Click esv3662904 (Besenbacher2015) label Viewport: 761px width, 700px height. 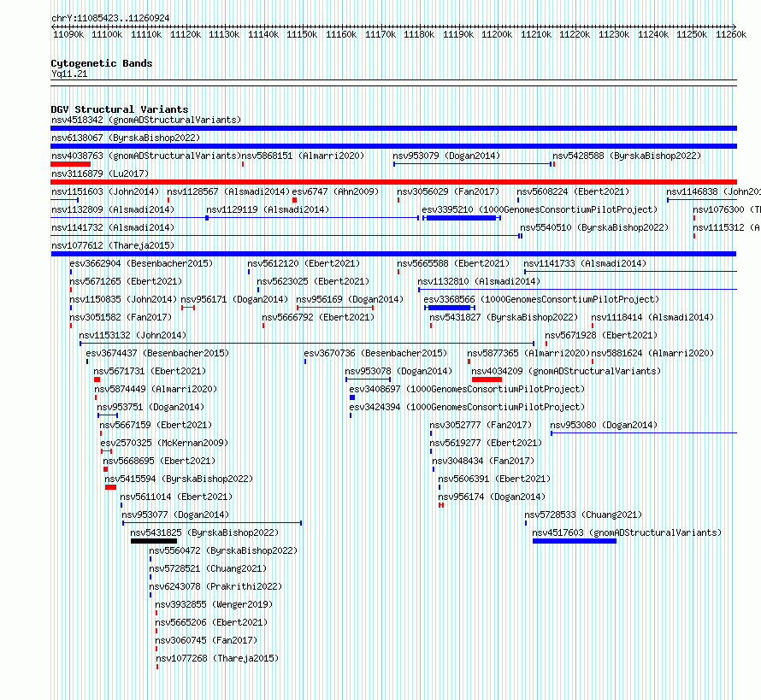[x=141, y=263]
